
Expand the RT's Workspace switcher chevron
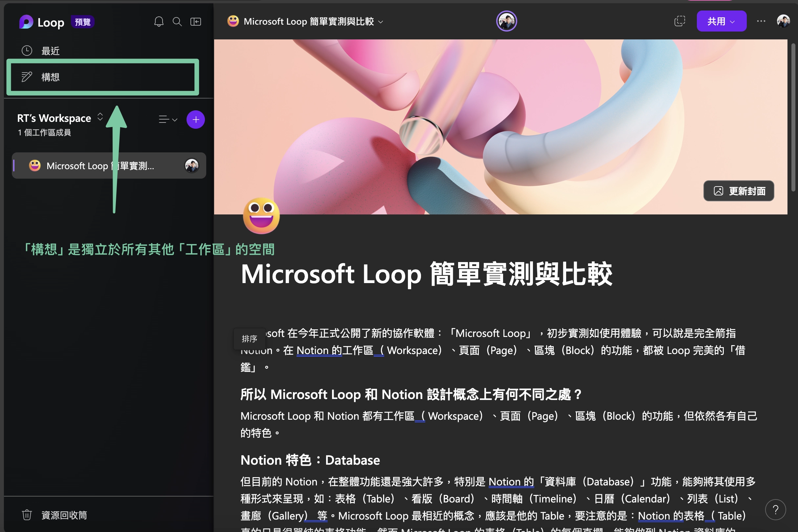(100, 117)
